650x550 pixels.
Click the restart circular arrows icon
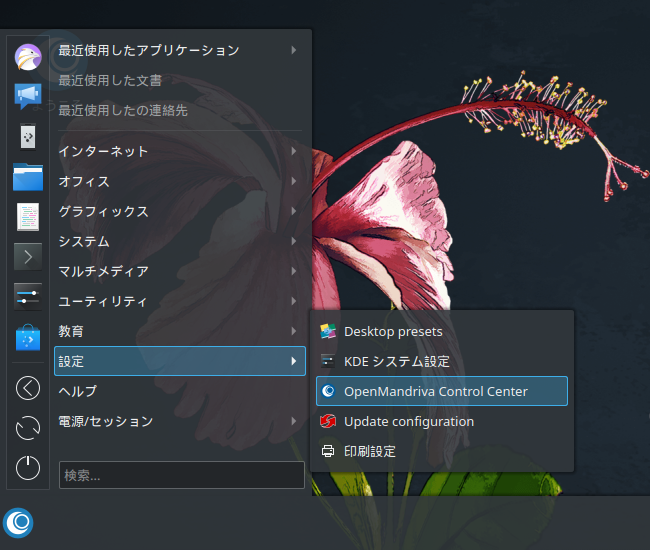coord(28,428)
